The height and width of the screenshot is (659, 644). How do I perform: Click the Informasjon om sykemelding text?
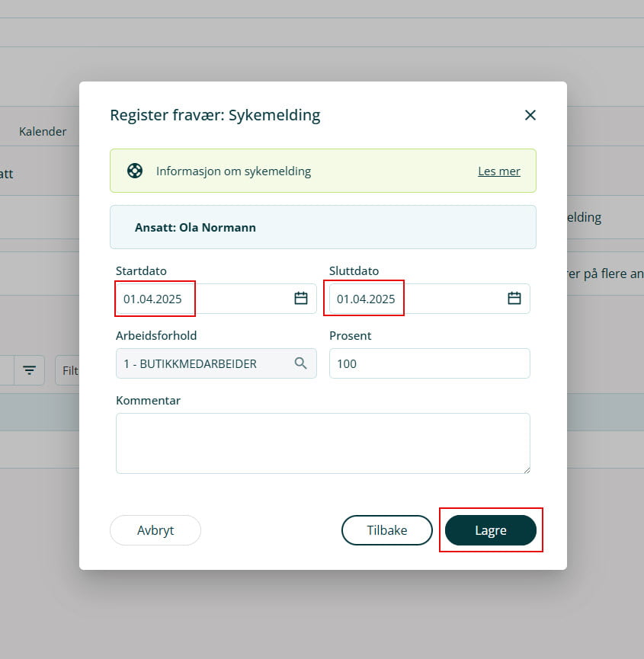(x=233, y=171)
